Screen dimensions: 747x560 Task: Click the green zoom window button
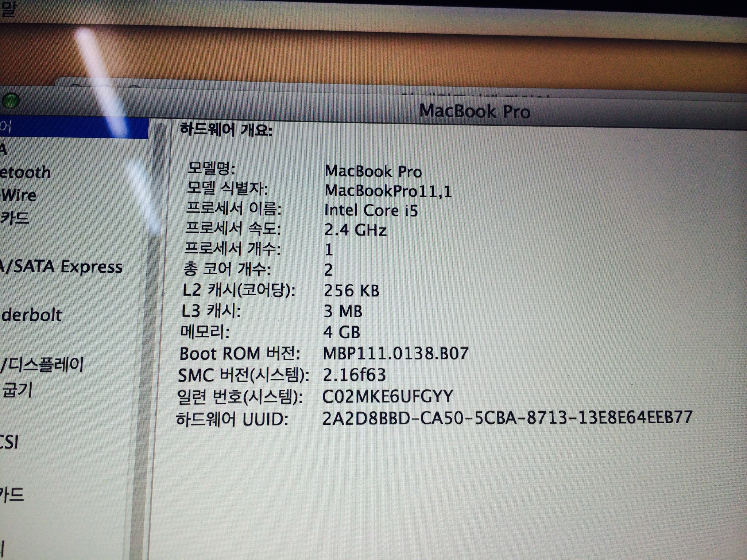pyautogui.click(x=11, y=101)
